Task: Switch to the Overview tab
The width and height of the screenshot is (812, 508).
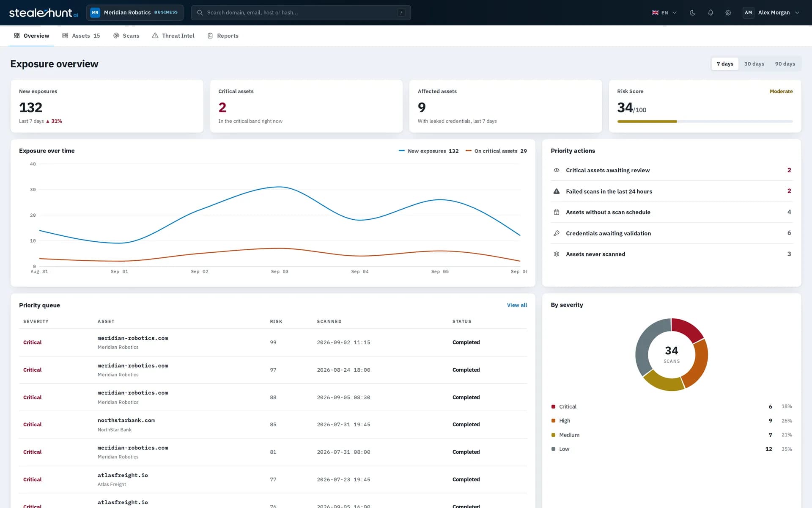Action: [31, 36]
